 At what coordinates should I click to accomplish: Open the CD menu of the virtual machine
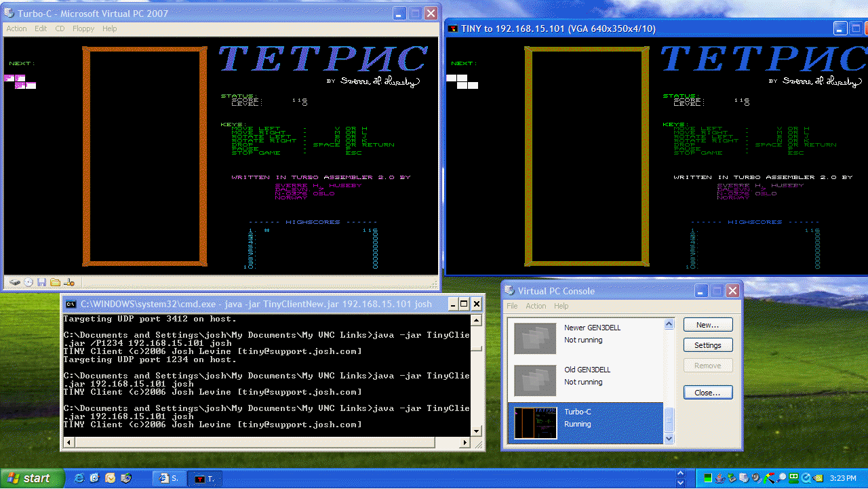[60, 28]
